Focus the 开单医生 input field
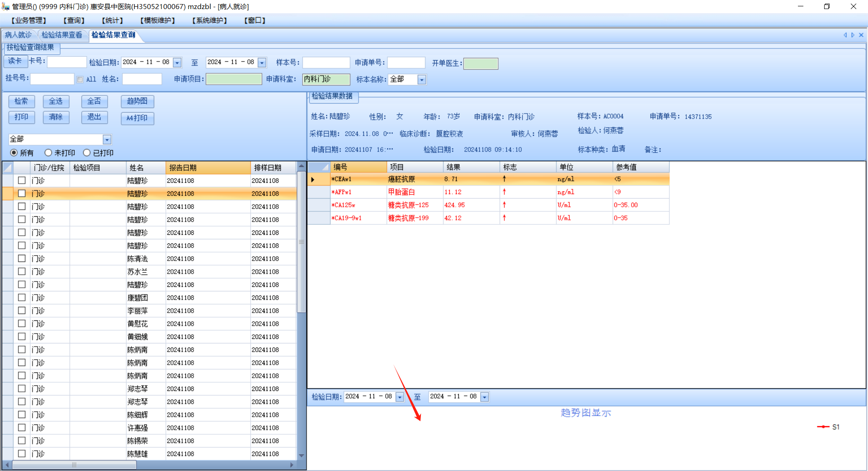Viewport: 868px width, 471px height. click(x=481, y=63)
